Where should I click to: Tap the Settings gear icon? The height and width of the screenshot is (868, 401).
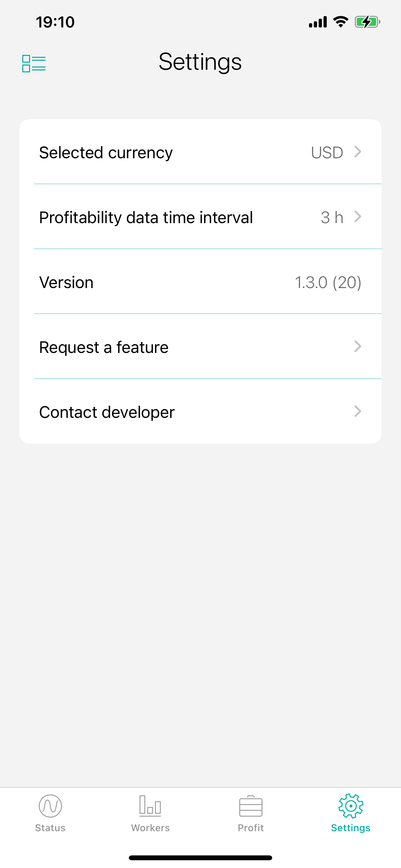351,806
